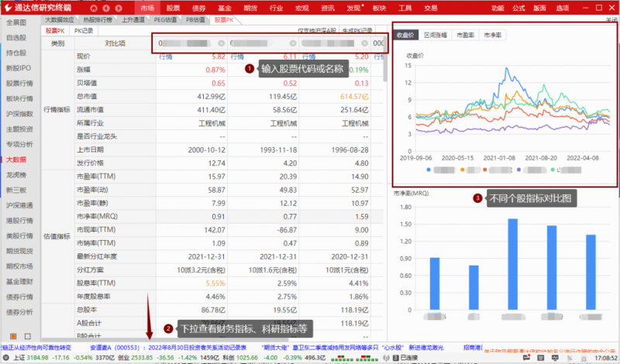This screenshot has width=620, height=364.
Task: Switch to the 大数据效应 tab
Action: pyautogui.click(x=60, y=20)
